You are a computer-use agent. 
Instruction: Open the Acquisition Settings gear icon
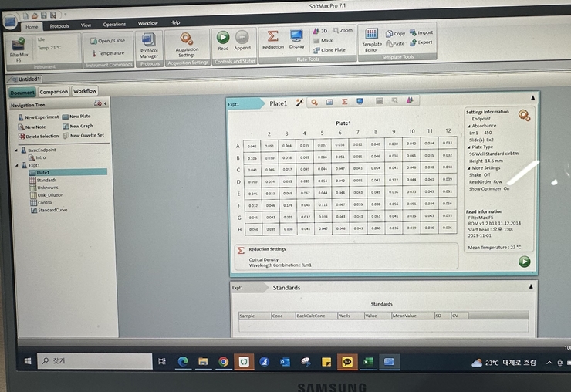186,39
